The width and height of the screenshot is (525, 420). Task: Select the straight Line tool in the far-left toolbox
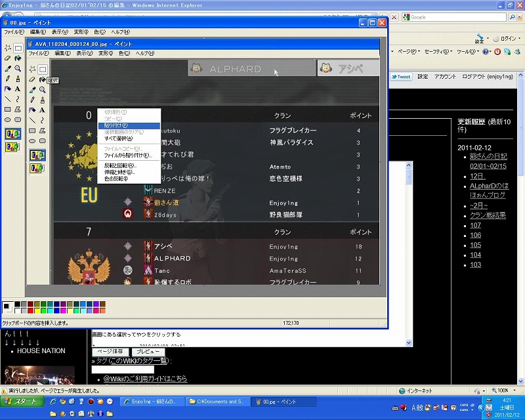[8, 99]
